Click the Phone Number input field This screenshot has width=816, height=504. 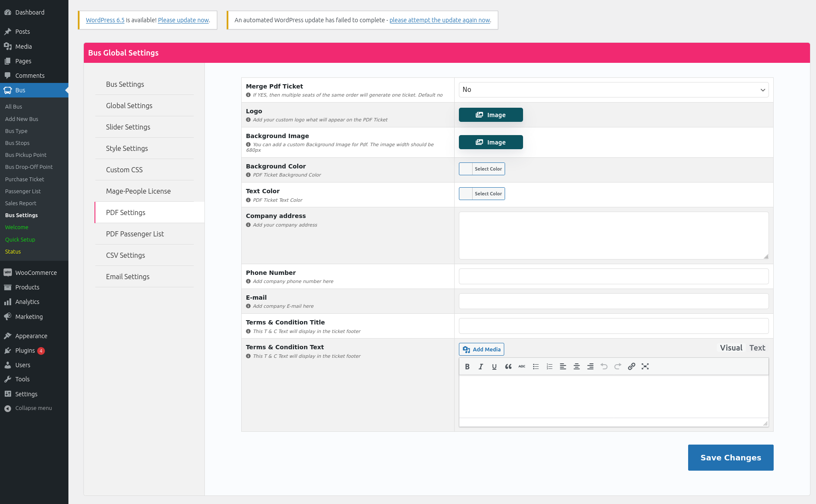pos(614,276)
